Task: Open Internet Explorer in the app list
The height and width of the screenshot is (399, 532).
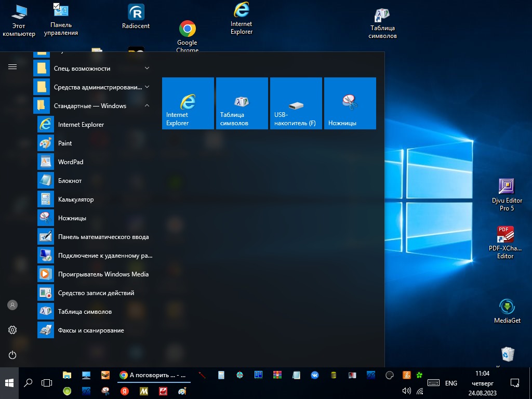Action: [x=94, y=125]
